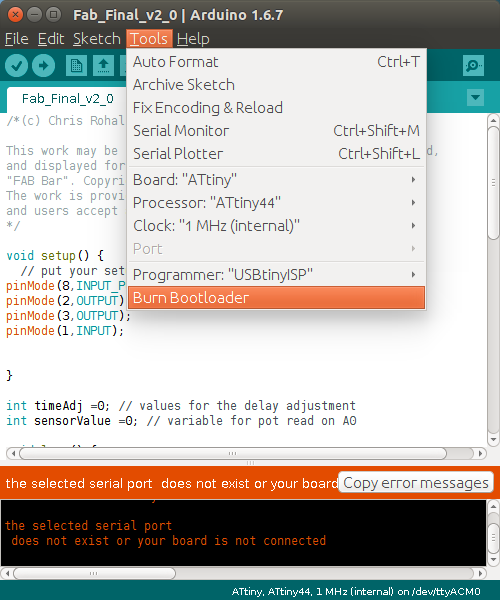Select Archive Sketch menu entry
Image resolution: width=500 pixels, height=600 pixels.
[x=276, y=85]
